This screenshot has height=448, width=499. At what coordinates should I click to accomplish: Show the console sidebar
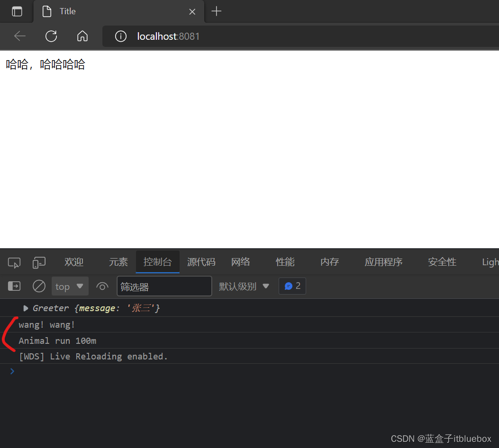click(x=14, y=286)
